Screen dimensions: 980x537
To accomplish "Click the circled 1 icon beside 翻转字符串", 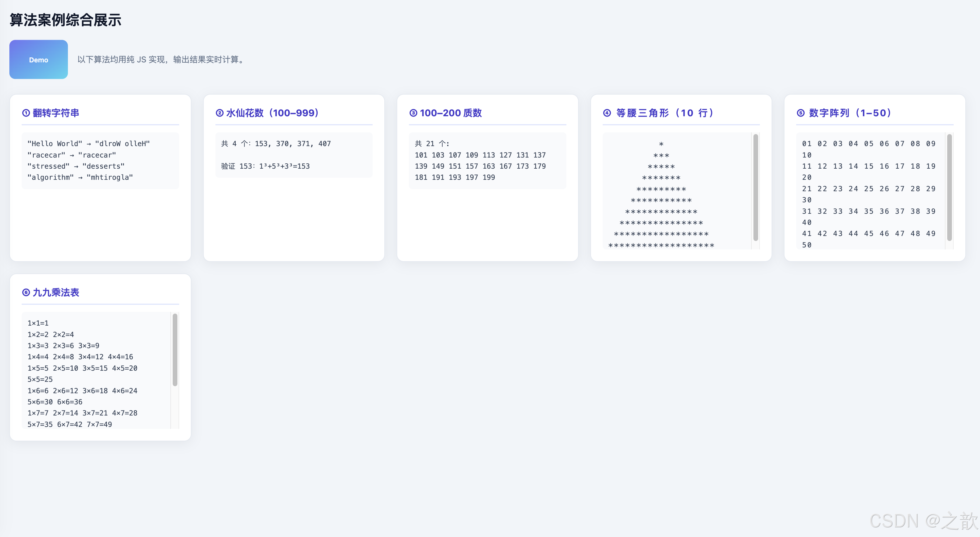I will point(26,113).
